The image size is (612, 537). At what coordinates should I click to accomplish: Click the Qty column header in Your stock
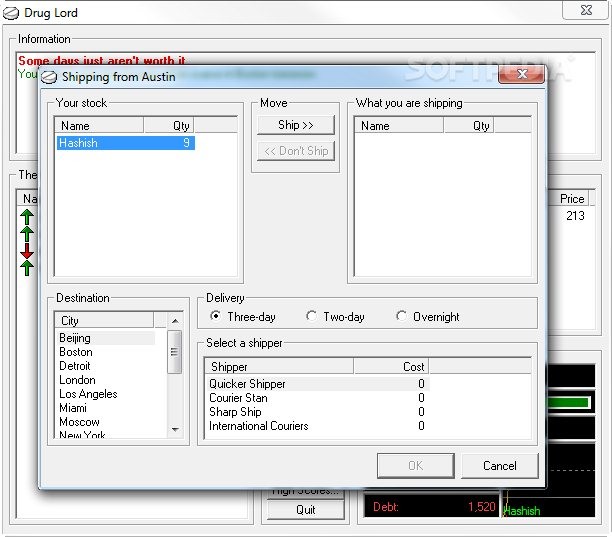169,126
